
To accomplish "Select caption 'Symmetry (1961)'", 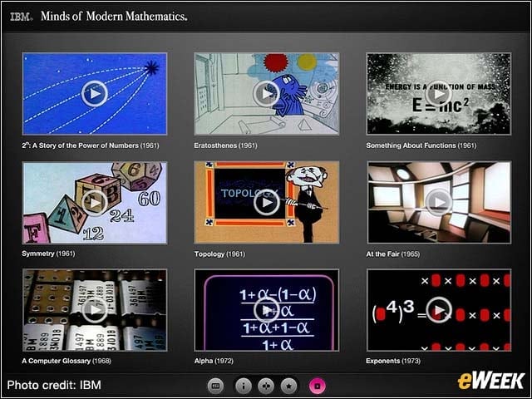I will coord(48,254).
